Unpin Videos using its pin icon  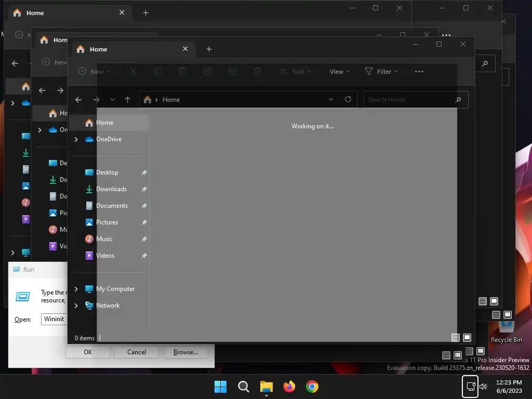[144, 256]
